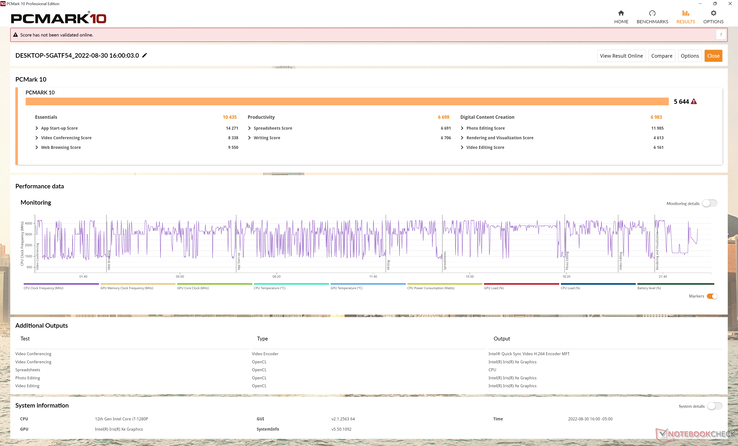Click the Time value 2022-08-30 16:00

[590, 419]
